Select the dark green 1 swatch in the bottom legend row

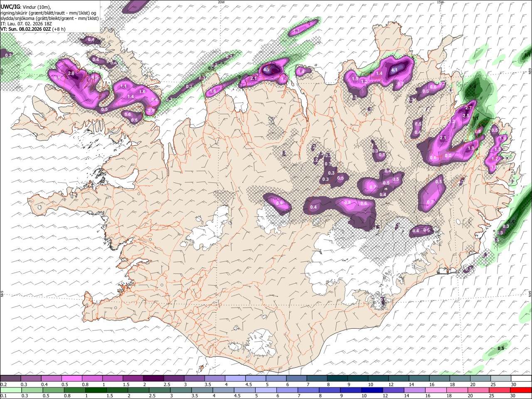pyautogui.click(x=96, y=390)
